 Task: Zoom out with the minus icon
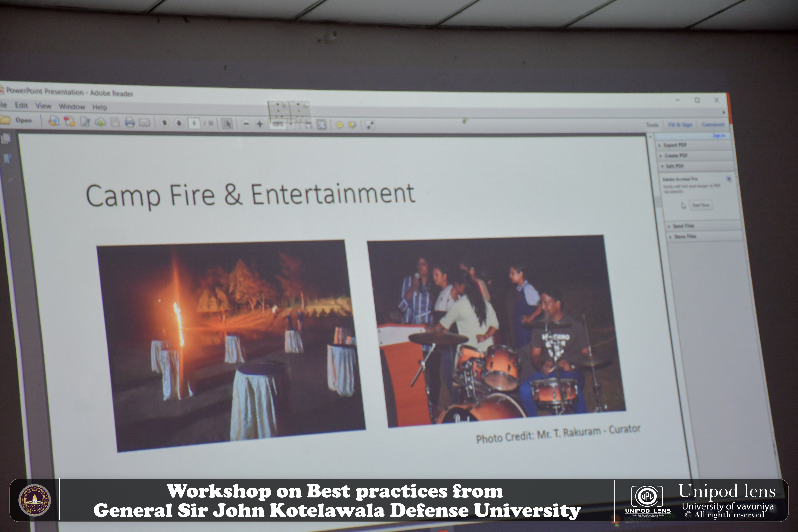[246, 124]
